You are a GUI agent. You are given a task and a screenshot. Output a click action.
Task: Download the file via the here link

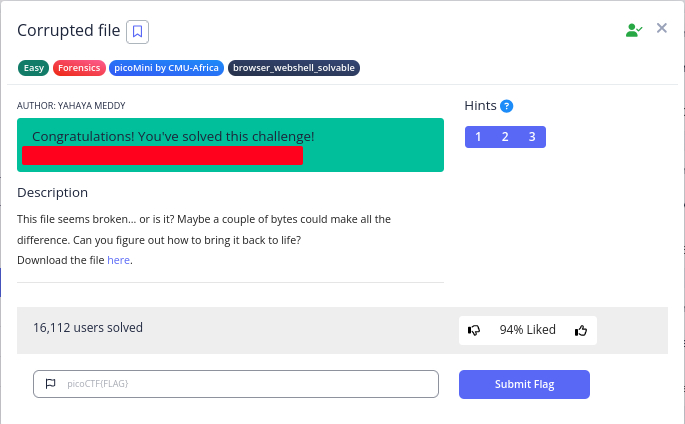119,260
